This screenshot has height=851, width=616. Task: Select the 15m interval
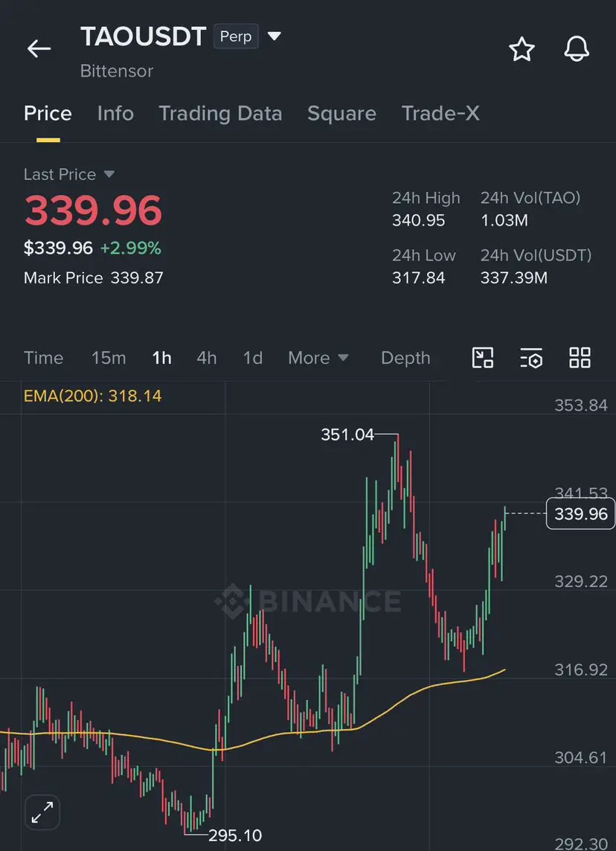click(x=109, y=359)
